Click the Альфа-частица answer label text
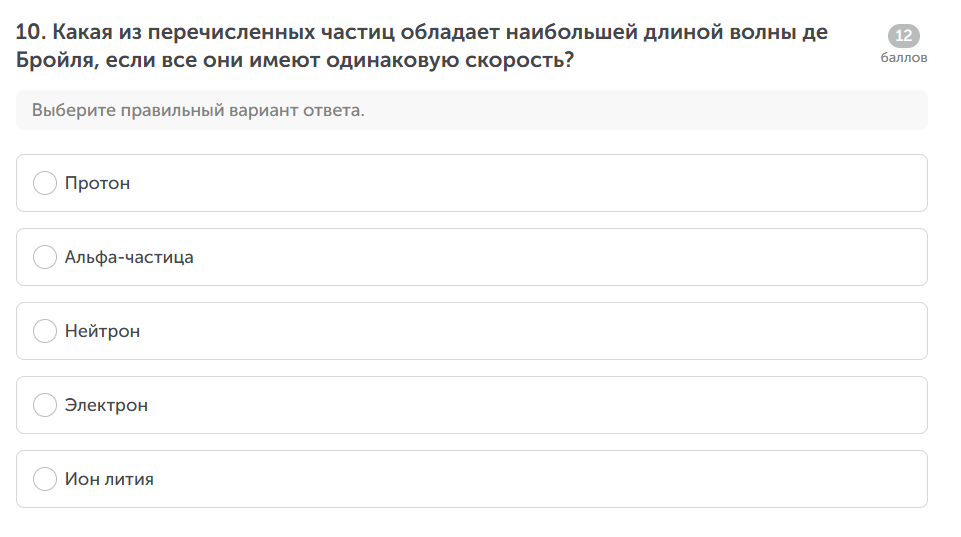Viewport: 961px width, 537px height. [x=129, y=257]
